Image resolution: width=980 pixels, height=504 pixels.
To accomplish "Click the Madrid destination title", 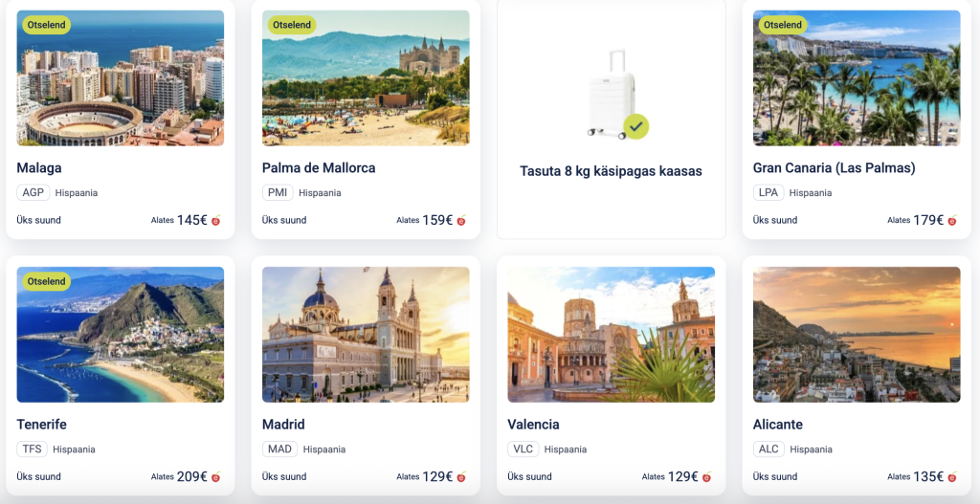I will [283, 424].
